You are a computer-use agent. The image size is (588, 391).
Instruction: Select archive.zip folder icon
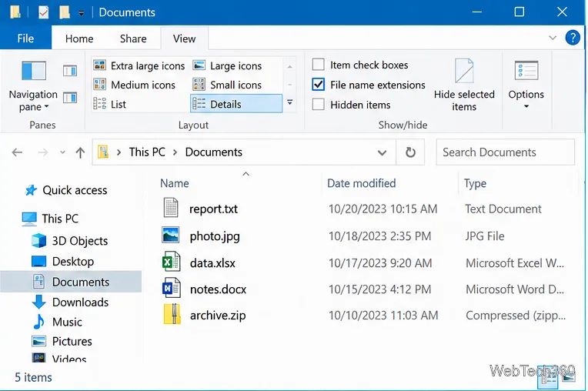(172, 314)
